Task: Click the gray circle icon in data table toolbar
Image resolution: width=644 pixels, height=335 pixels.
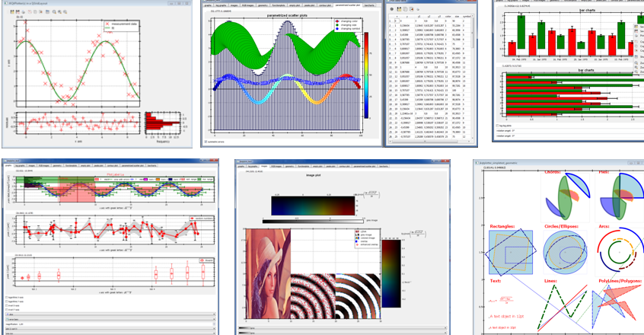Action: [x=392, y=9]
